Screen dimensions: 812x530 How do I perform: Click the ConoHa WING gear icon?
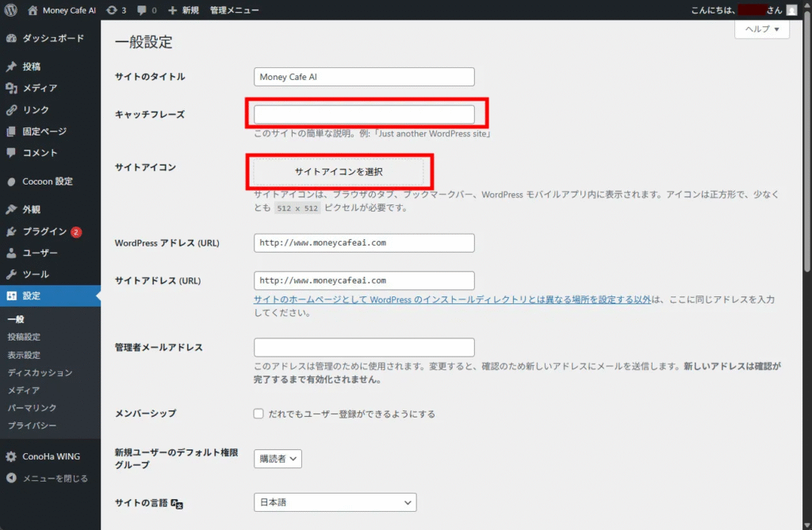tap(11, 456)
